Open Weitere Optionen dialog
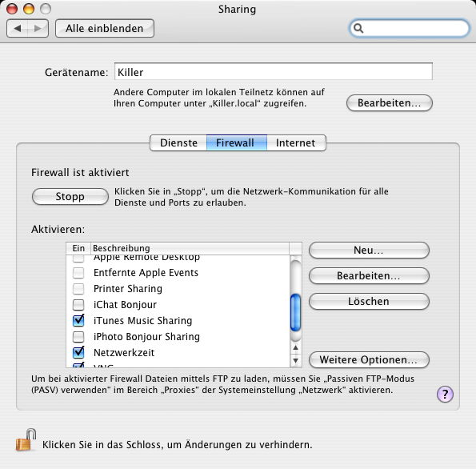Image resolution: width=476 pixels, height=469 pixels. point(369,359)
